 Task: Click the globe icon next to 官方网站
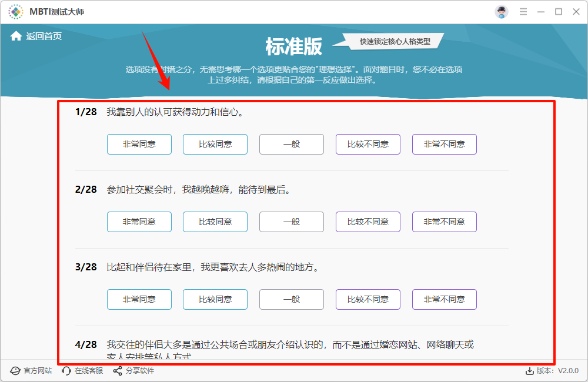pos(16,371)
